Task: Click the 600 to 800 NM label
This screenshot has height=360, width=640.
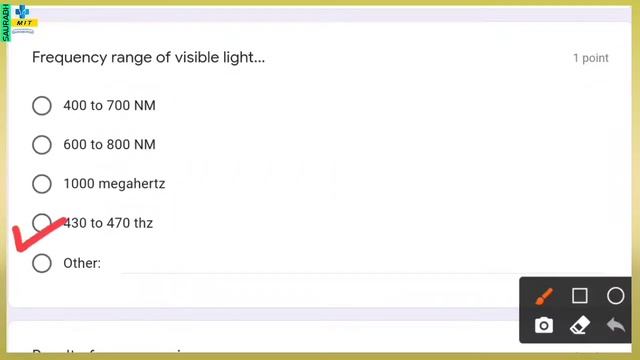Action: [x=109, y=144]
